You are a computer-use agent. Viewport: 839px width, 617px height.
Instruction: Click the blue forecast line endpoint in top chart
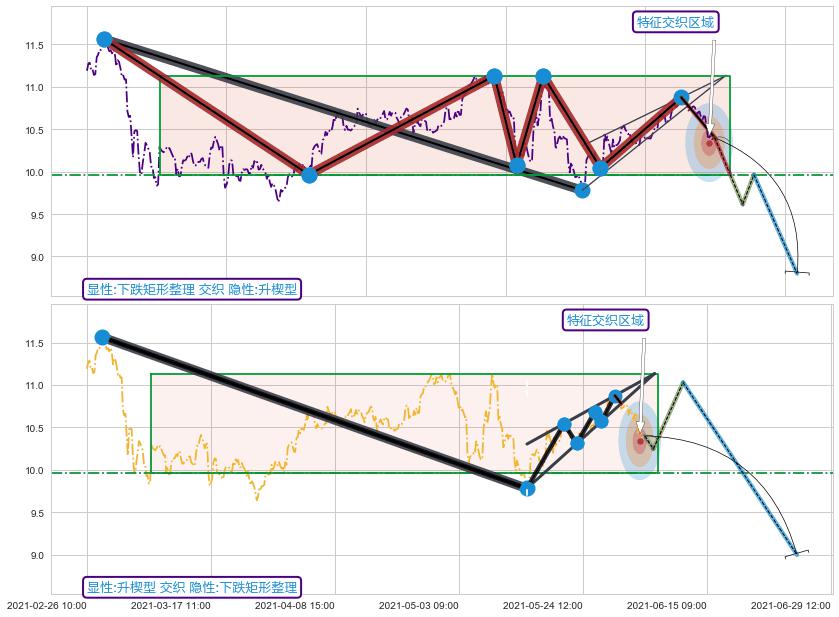[796, 272]
